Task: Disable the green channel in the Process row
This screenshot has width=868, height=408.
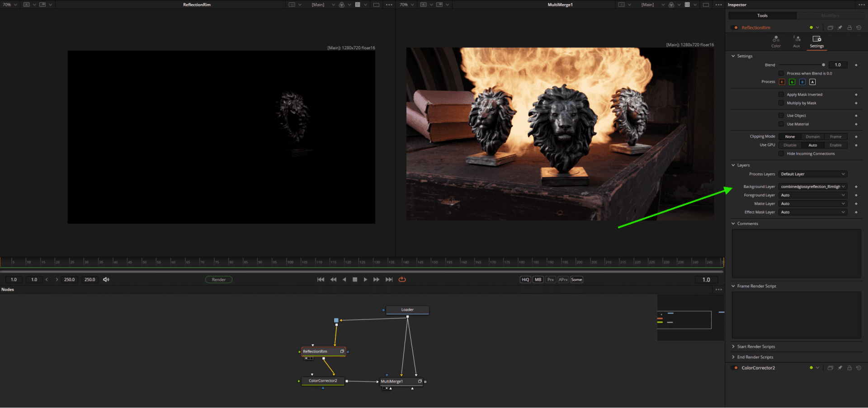Action: [x=792, y=82]
